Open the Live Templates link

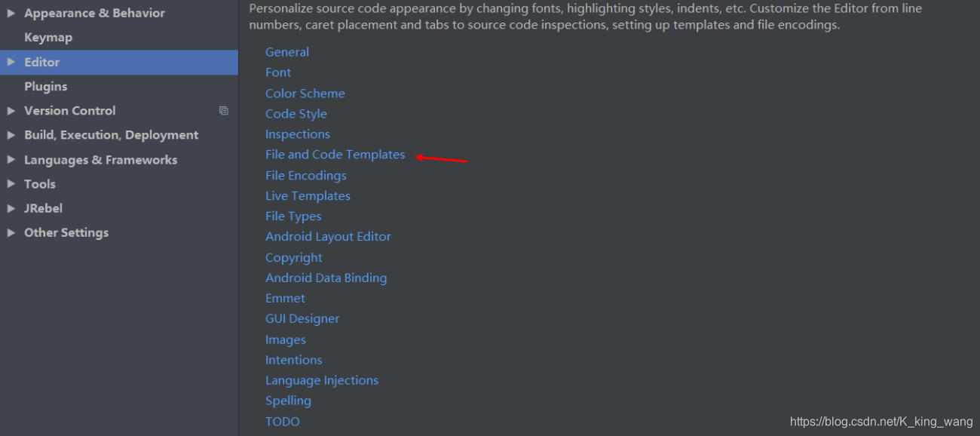point(308,196)
